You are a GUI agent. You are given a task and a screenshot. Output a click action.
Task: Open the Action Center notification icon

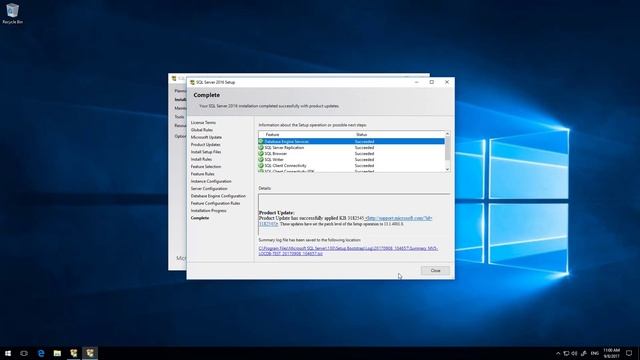click(x=629, y=353)
